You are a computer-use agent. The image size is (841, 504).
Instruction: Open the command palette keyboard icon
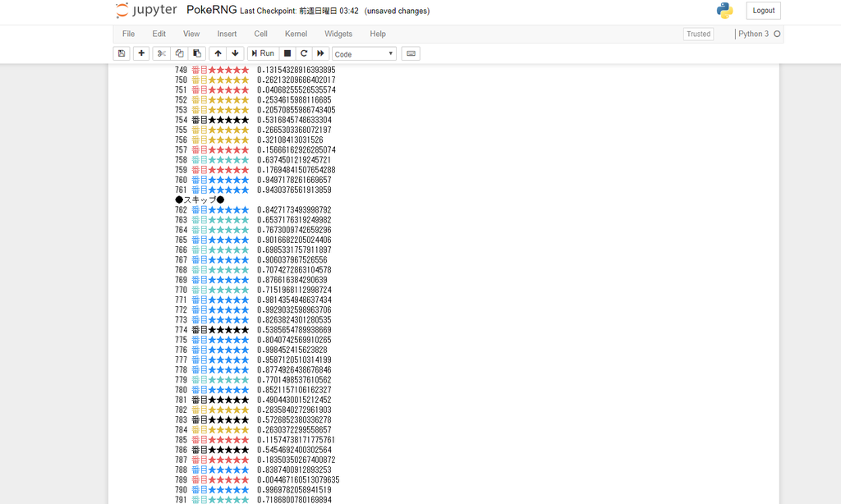click(411, 53)
